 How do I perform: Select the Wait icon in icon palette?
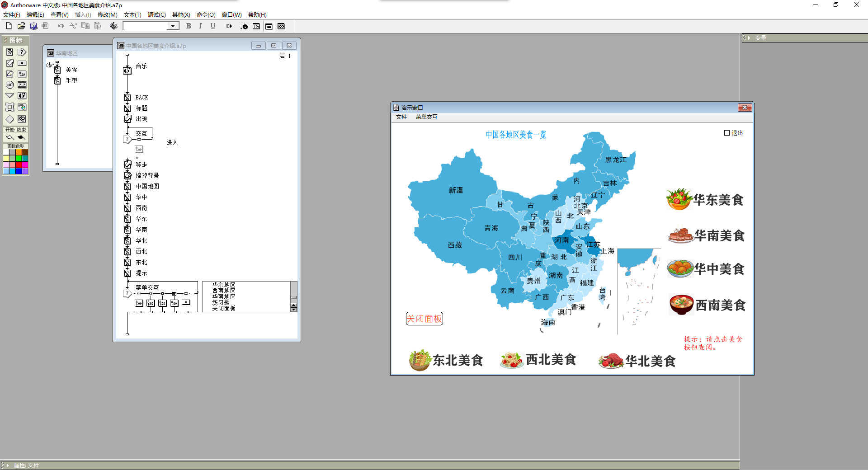pyautogui.click(x=9, y=85)
